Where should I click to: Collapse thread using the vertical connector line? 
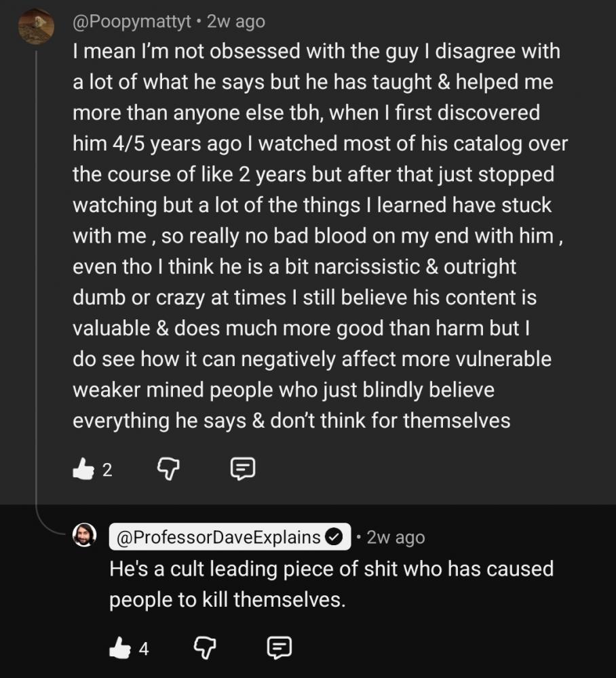click(37, 271)
